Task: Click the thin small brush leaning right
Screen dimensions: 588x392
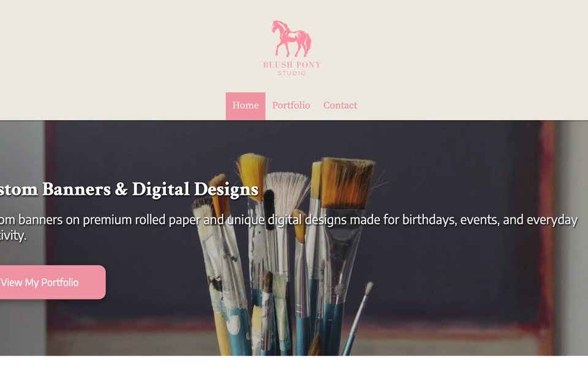Action: 358,315
